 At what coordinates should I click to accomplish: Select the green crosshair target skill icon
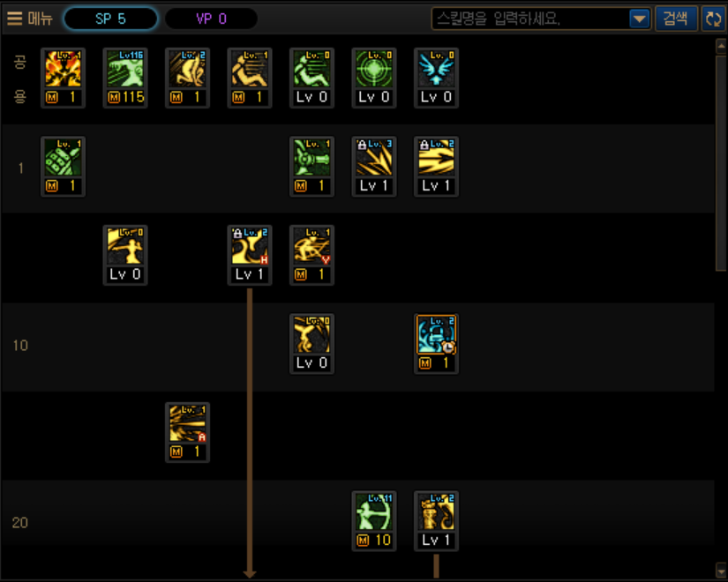(374, 69)
